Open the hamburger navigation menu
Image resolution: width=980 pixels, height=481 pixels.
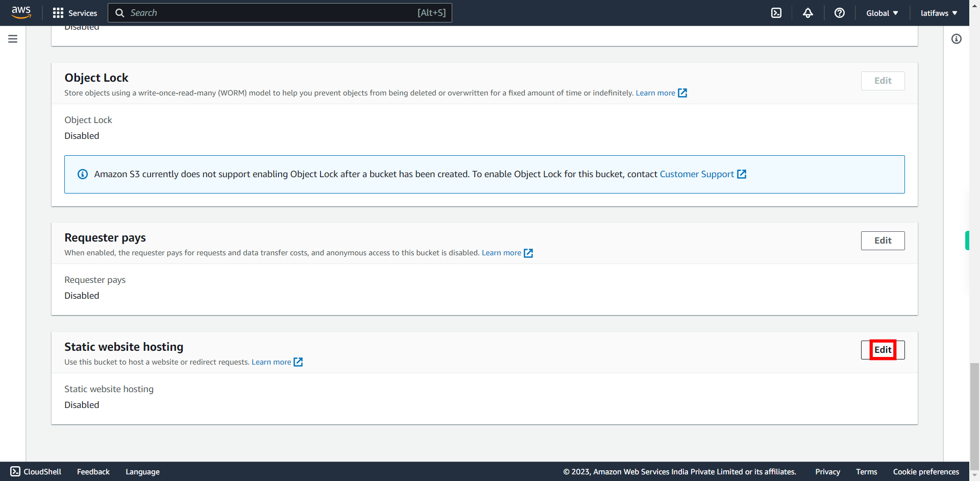(13, 39)
